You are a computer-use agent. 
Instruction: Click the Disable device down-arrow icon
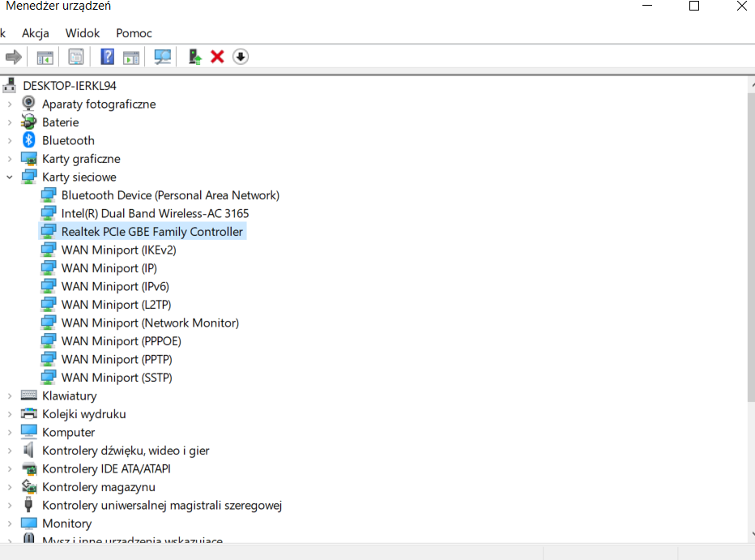pyautogui.click(x=240, y=57)
